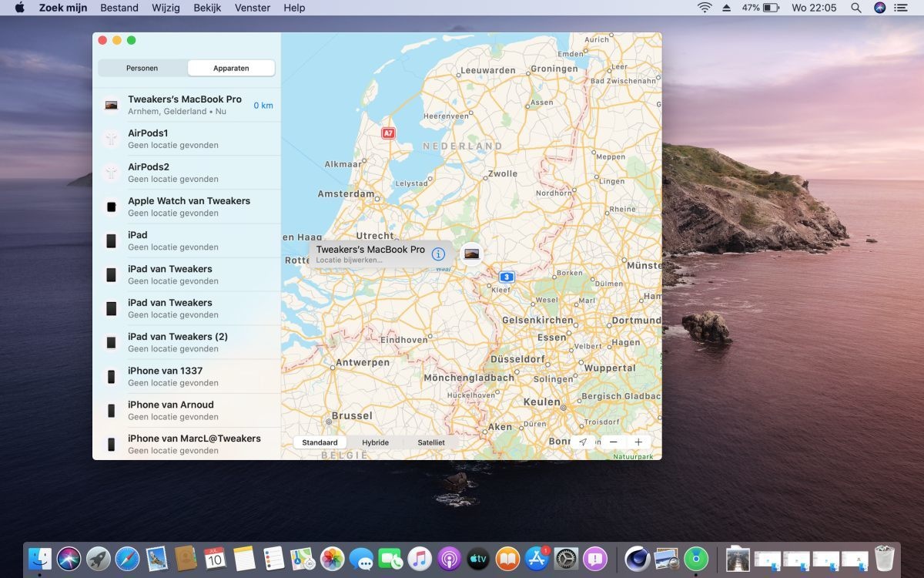Open Messages in the dock
The height and width of the screenshot is (578, 924).
point(361,559)
